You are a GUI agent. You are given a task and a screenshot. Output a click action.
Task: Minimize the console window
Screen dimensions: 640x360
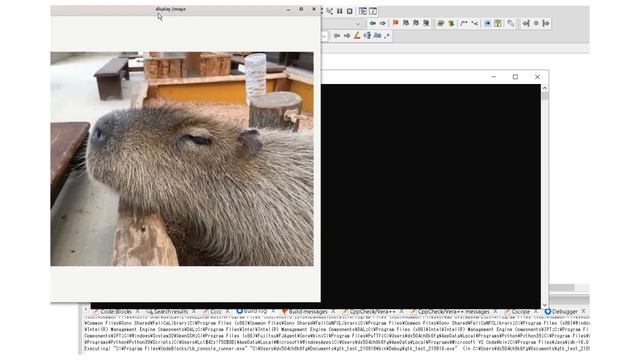pos(494,77)
